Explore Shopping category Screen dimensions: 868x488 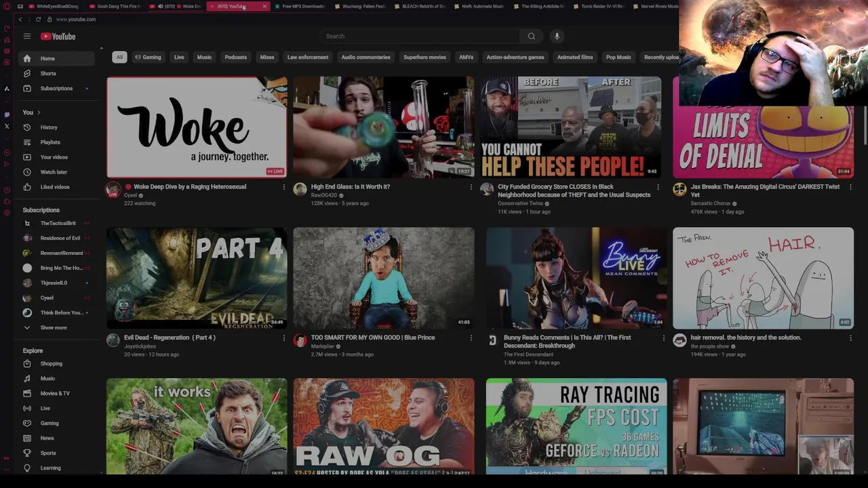[x=58, y=363]
